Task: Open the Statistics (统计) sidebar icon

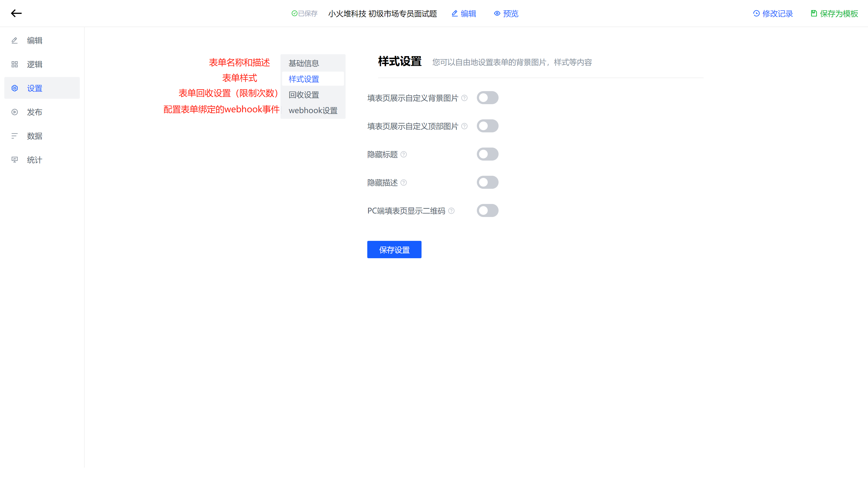Action: (14, 160)
